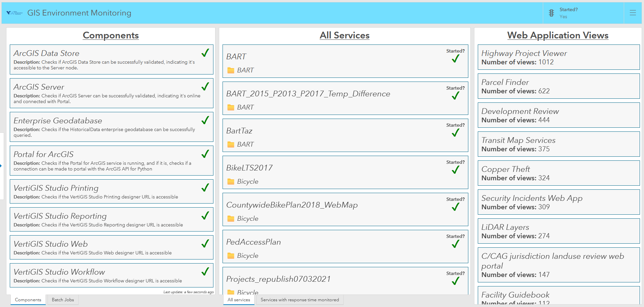The image size is (644, 307).
Task: Click the dashboard logo beside the title
Action: 14,13
